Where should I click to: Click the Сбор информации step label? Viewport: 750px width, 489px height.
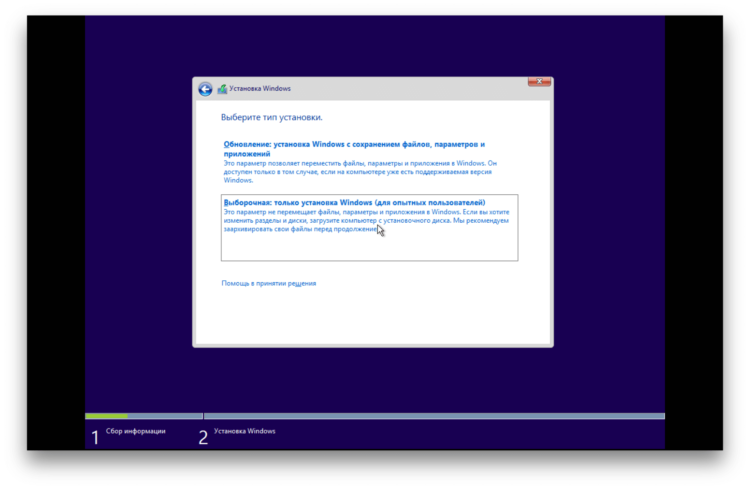[x=135, y=431]
